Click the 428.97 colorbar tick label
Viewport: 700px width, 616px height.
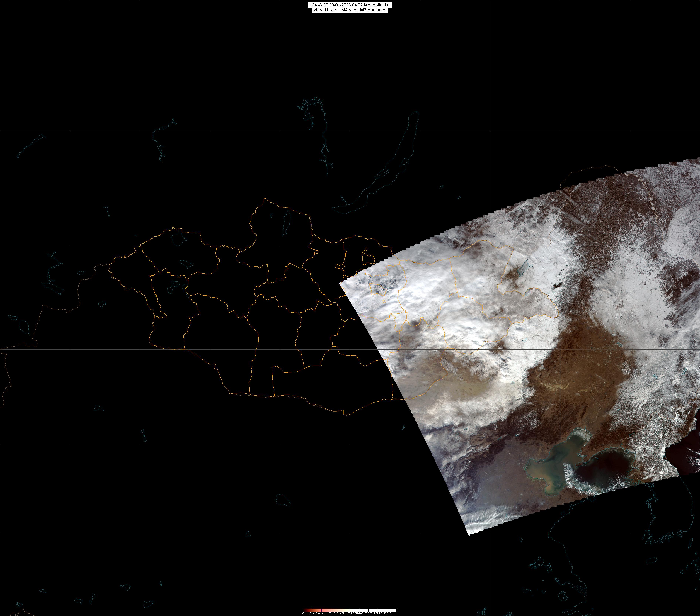click(x=350, y=614)
